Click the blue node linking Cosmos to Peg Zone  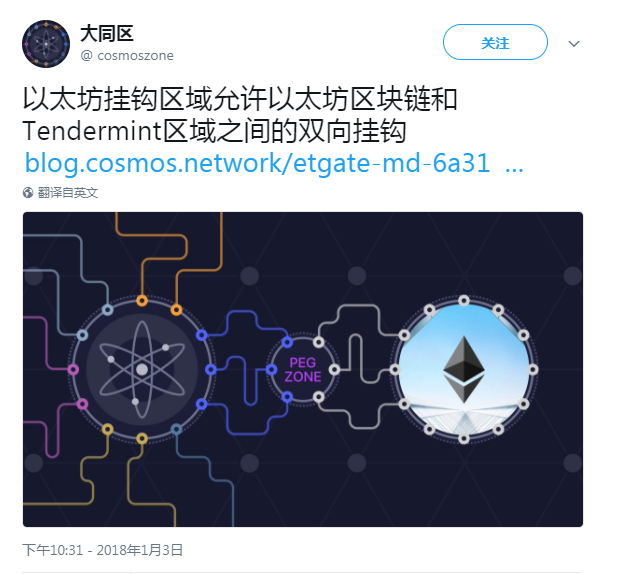pos(211,370)
